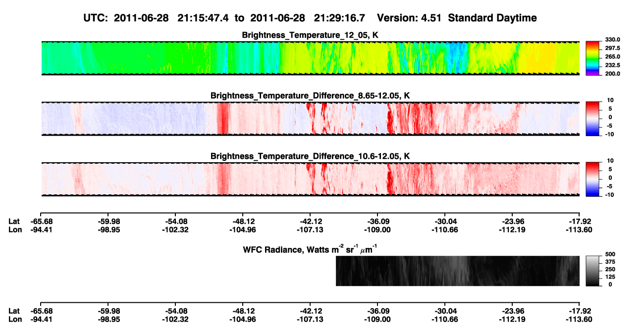Click the '125' label on the WFC scale
Viewport: 644px width, 330px height.
coord(610,277)
